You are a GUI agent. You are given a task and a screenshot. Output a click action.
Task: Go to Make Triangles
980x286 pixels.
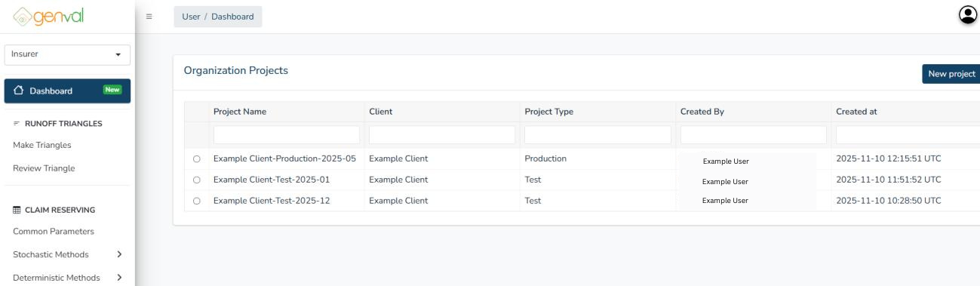point(42,145)
